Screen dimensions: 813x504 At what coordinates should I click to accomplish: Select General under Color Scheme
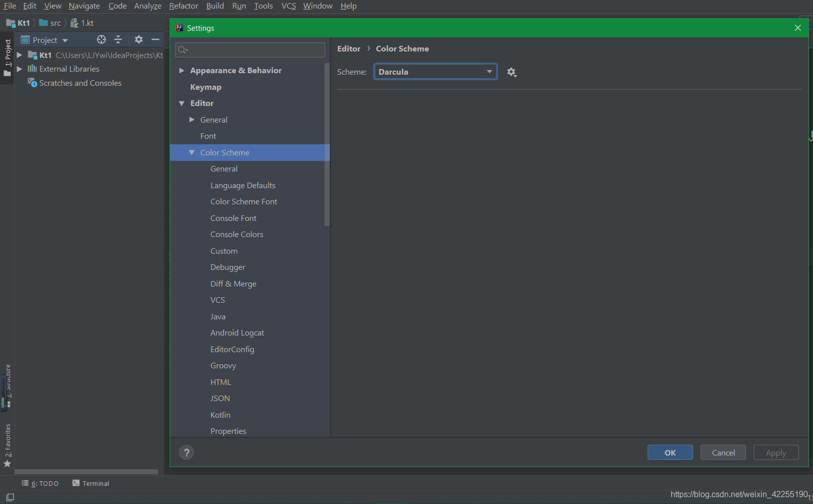pyautogui.click(x=224, y=169)
